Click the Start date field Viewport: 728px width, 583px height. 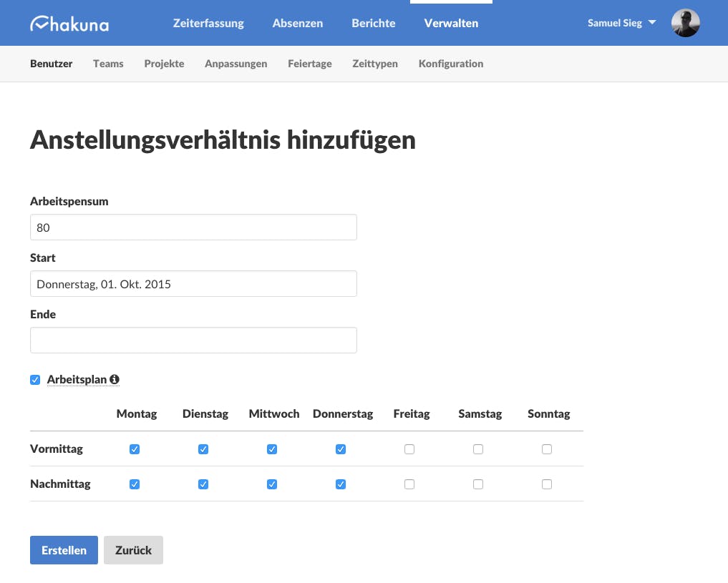(193, 284)
